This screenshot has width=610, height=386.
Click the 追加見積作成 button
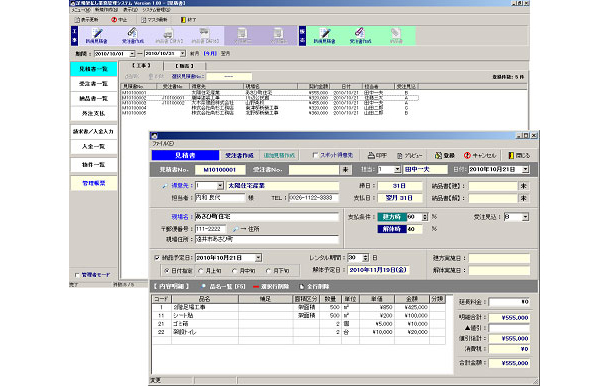[x=279, y=155]
